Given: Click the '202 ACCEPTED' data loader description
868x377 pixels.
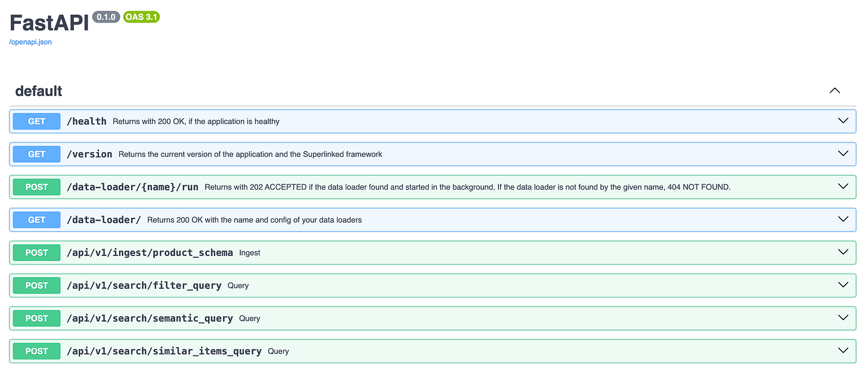Looking at the screenshot, I should pos(467,187).
